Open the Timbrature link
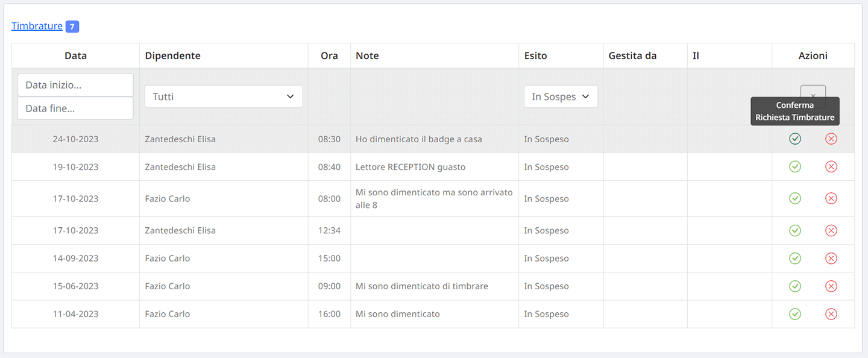This screenshot has height=358, width=868. click(37, 26)
